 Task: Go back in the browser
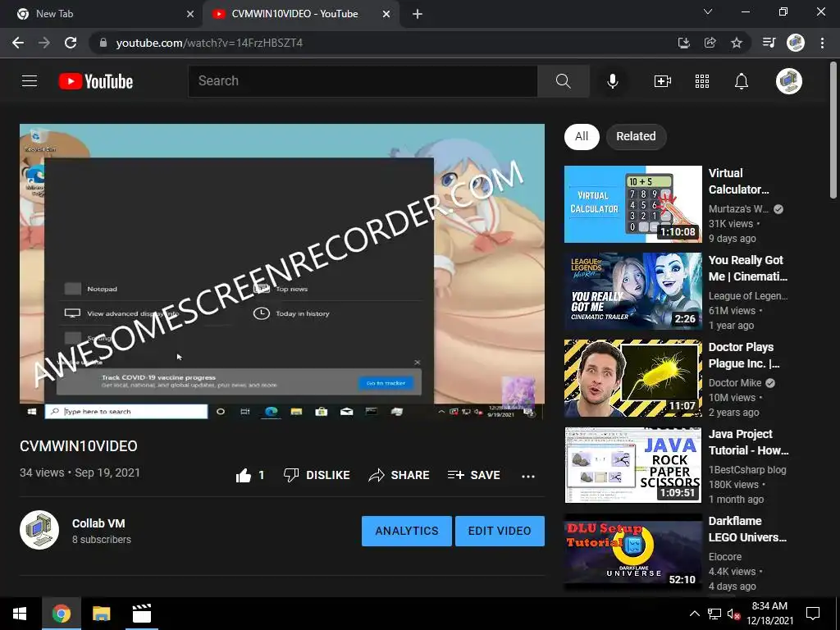point(18,43)
